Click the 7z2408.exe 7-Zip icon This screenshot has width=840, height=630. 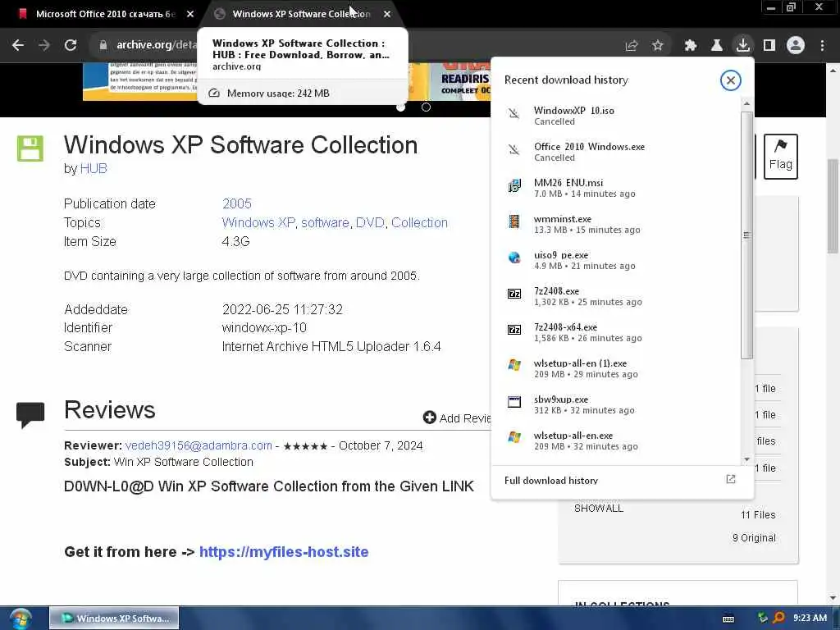(514, 294)
